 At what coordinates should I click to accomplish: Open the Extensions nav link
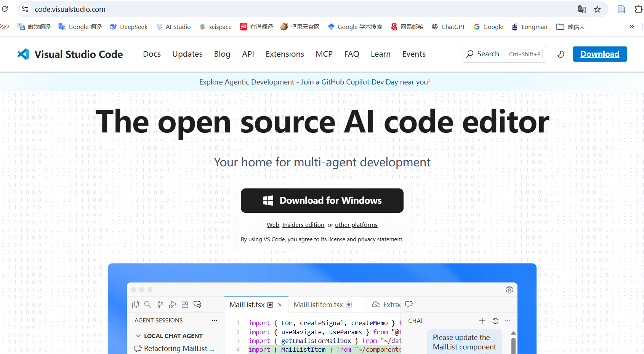(285, 54)
